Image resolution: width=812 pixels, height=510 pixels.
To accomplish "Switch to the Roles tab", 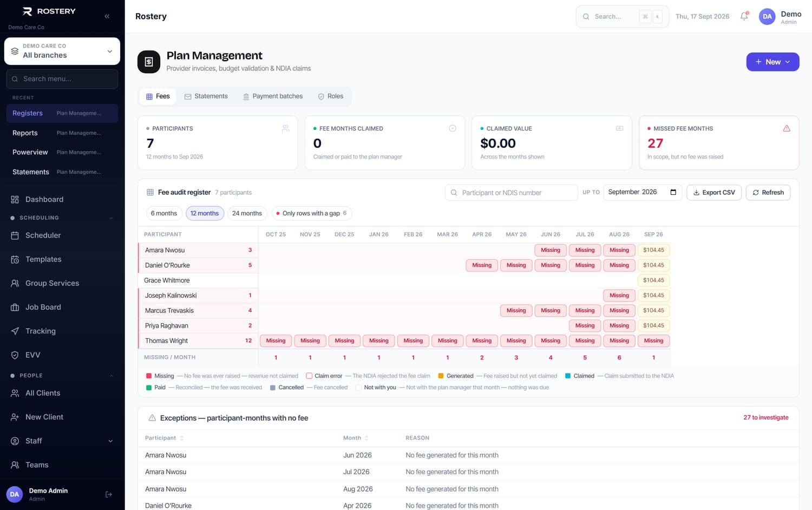I will 330,96.
